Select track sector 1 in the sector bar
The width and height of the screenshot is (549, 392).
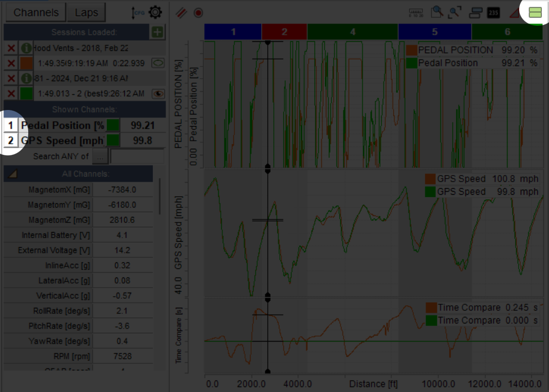(x=233, y=32)
